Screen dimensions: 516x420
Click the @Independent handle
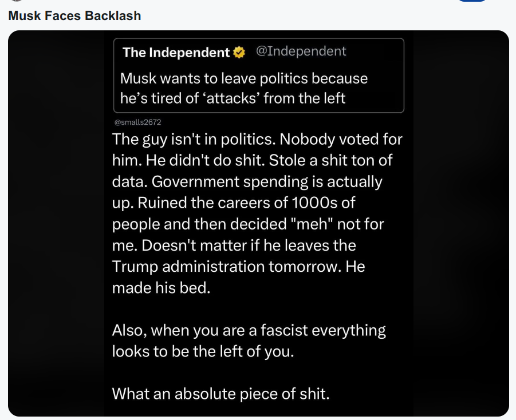coord(301,51)
